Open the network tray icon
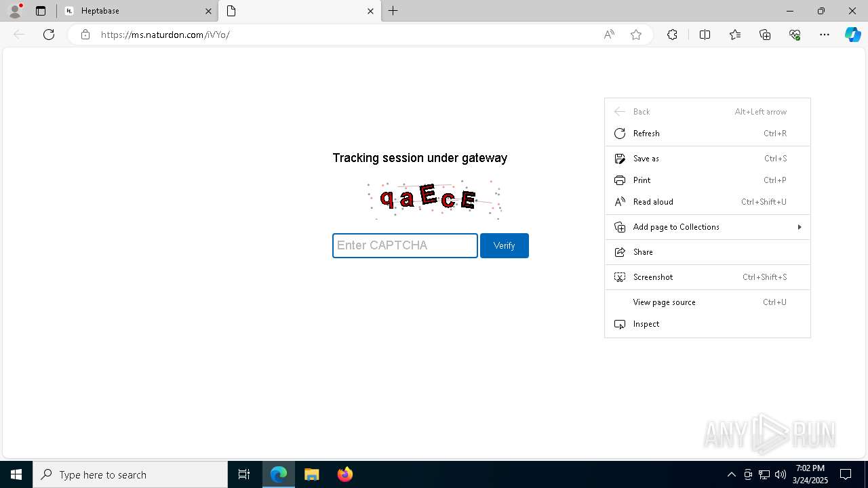The width and height of the screenshot is (868, 488). click(x=764, y=474)
